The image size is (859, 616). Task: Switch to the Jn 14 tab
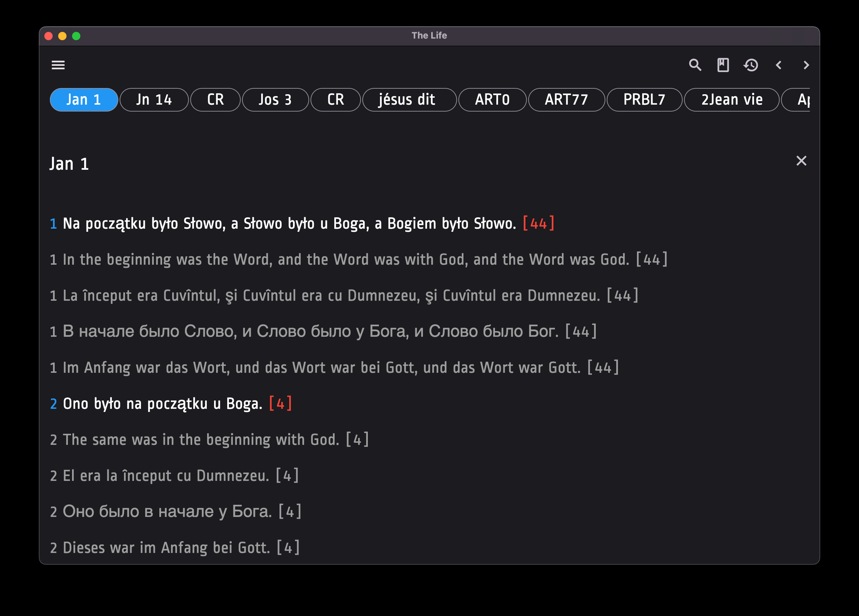click(x=154, y=100)
